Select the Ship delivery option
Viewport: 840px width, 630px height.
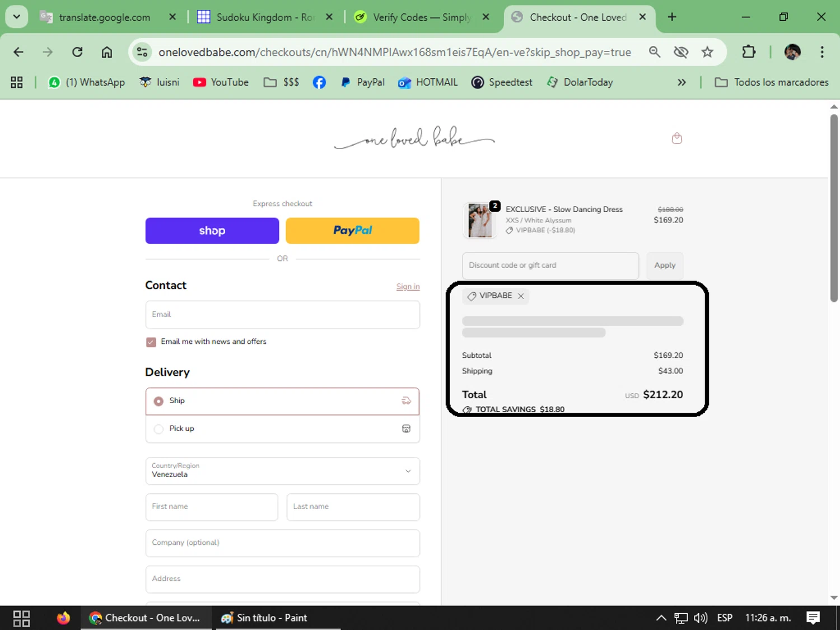point(283,401)
